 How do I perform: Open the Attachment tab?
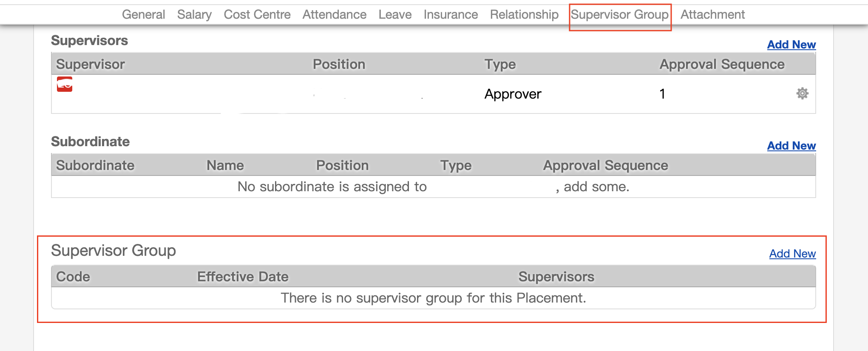pyautogui.click(x=712, y=14)
